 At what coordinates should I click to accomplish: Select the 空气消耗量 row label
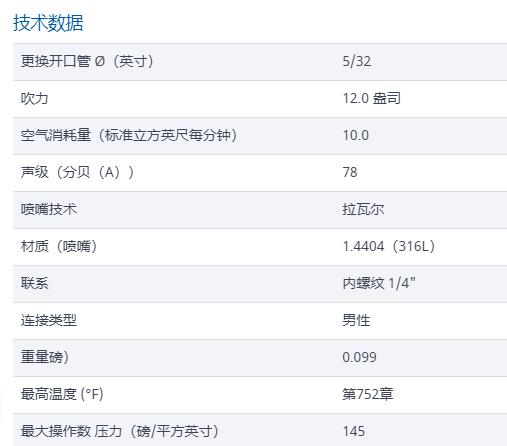coord(129,135)
